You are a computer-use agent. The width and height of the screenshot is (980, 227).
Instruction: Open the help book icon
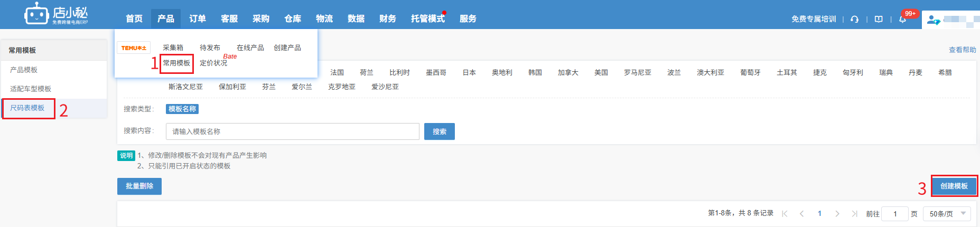click(879, 19)
